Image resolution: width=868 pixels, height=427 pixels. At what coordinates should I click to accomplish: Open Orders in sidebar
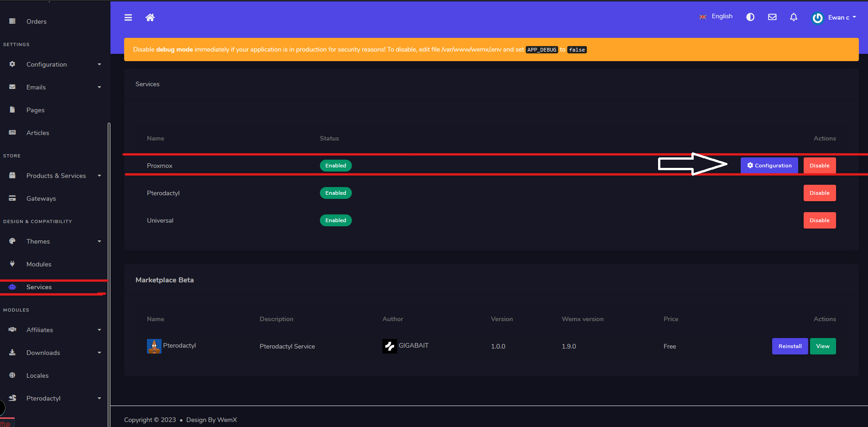pos(37,21)
